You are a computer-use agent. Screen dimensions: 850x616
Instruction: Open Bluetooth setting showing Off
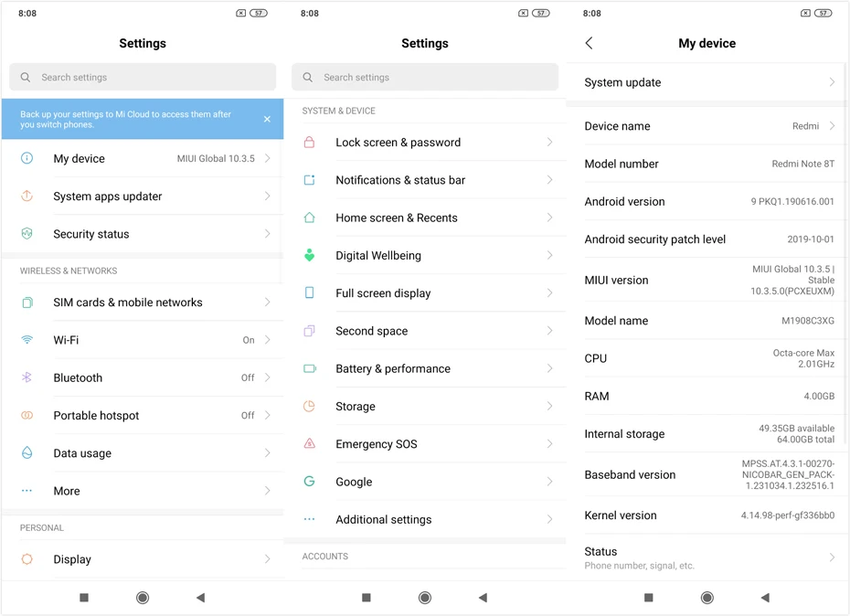143,377
